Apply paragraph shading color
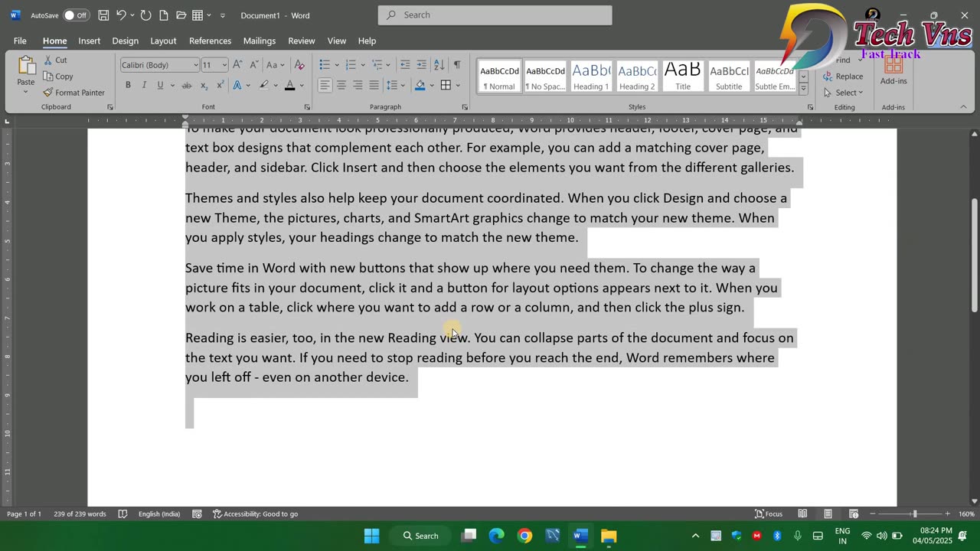The width and height of the screenshot is (980, 551). point(420,85)
